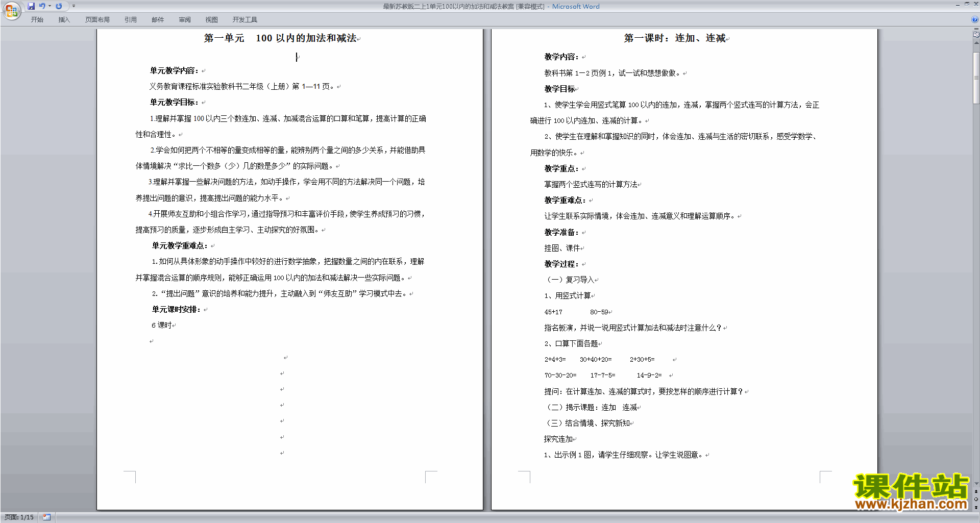Click the split-window handle above the scrollbar
This screenshot has height=523, width=980.
click(976, 30)
